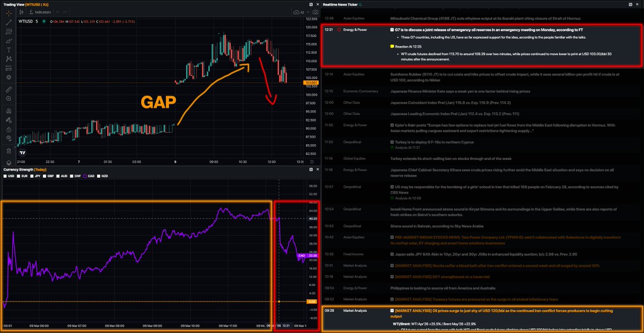Take a chart snapshot with camera icon
The image size is (644, 333).
tap(316, 12)
